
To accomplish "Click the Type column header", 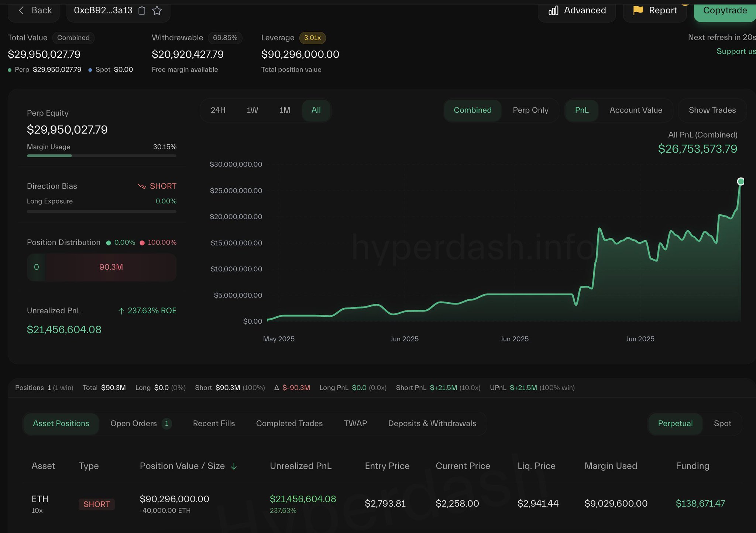I will point(89,466).
